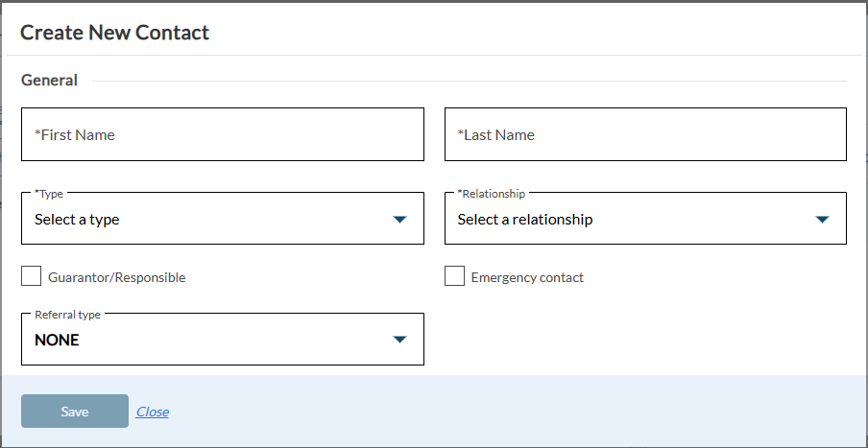The image size is (868, 448).
Task: Click the 'Create New Contact' dialog title
Action: pos(114,33)
